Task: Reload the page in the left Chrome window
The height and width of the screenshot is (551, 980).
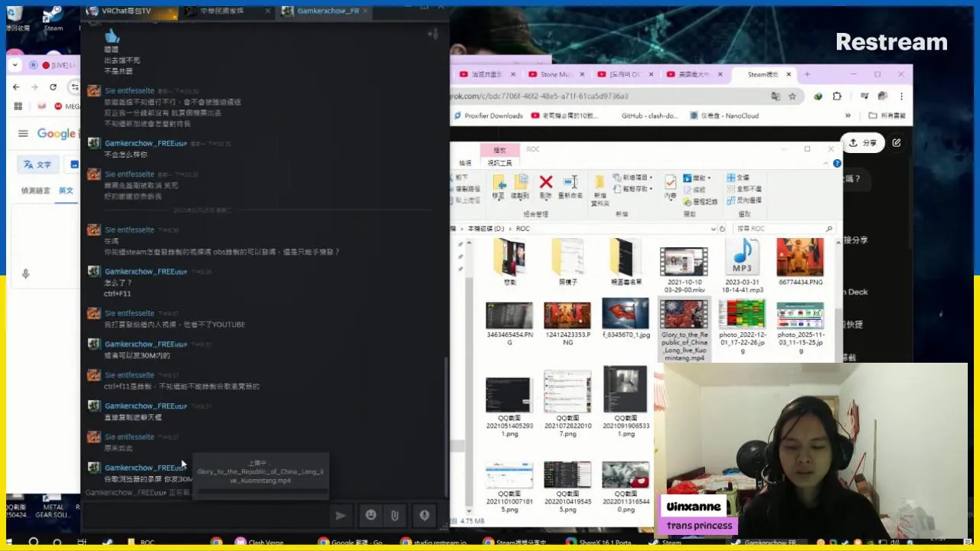Action: (x=53, y=87)
